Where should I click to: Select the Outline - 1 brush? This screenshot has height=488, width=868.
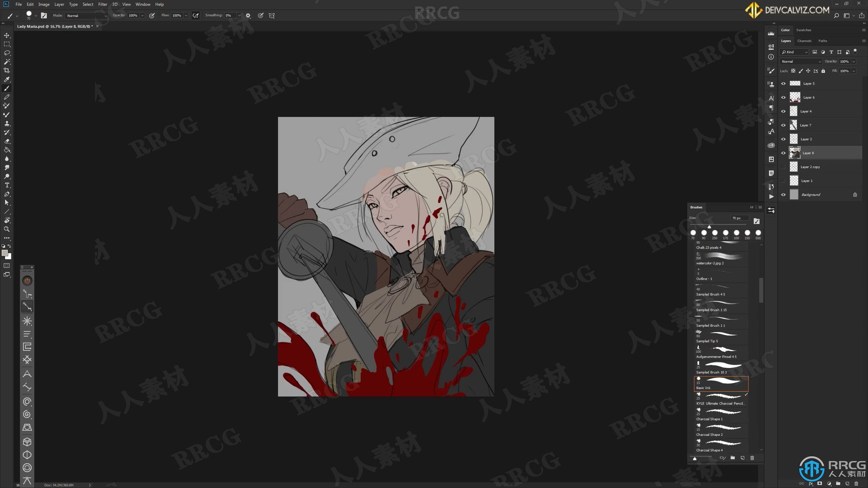721,274
